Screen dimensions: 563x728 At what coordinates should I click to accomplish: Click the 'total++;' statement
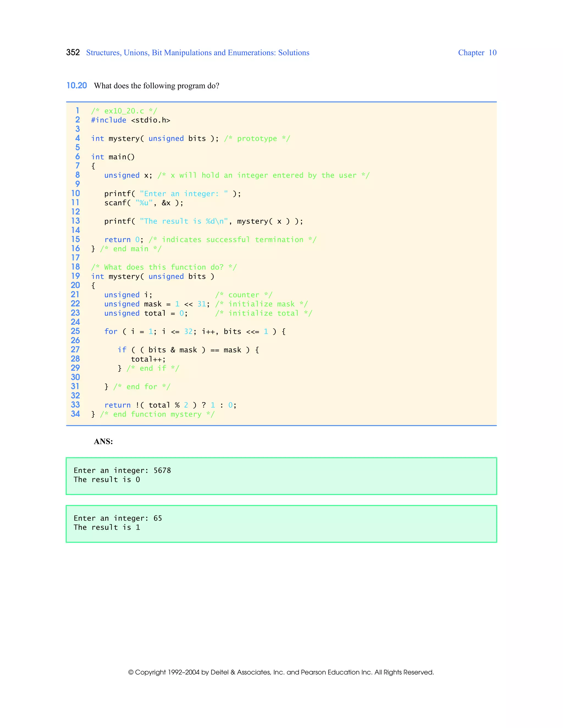point(148,359)
